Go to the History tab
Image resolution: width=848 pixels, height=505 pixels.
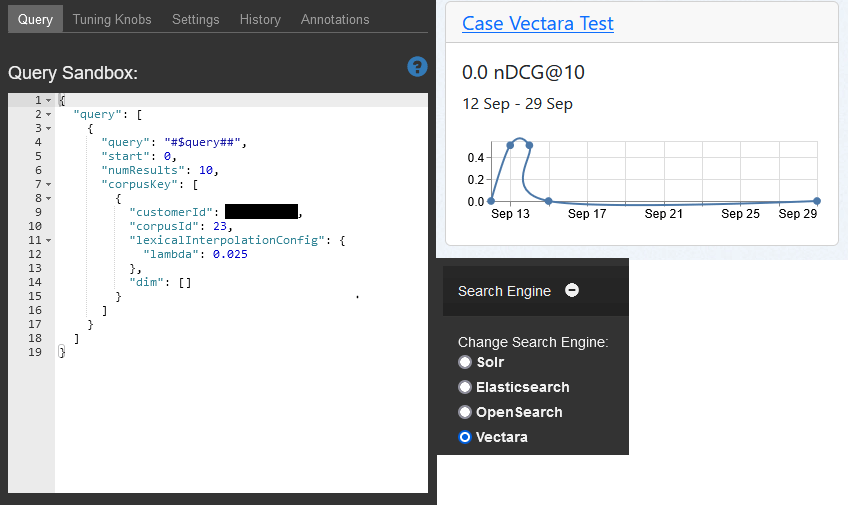(260, 19)
